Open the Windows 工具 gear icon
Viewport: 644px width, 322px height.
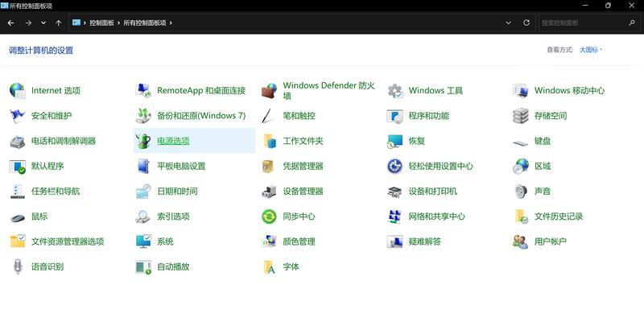[395, 90]
